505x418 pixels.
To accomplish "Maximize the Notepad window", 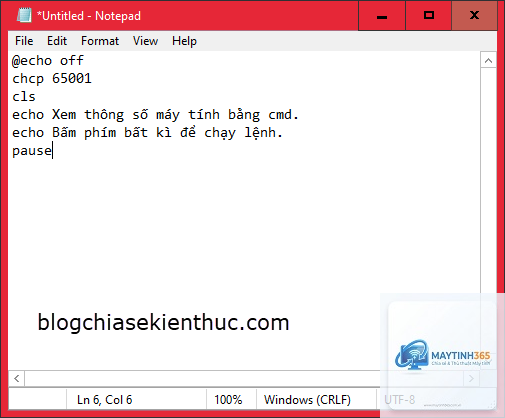I will pyautogui.click(x=429, y=16).
